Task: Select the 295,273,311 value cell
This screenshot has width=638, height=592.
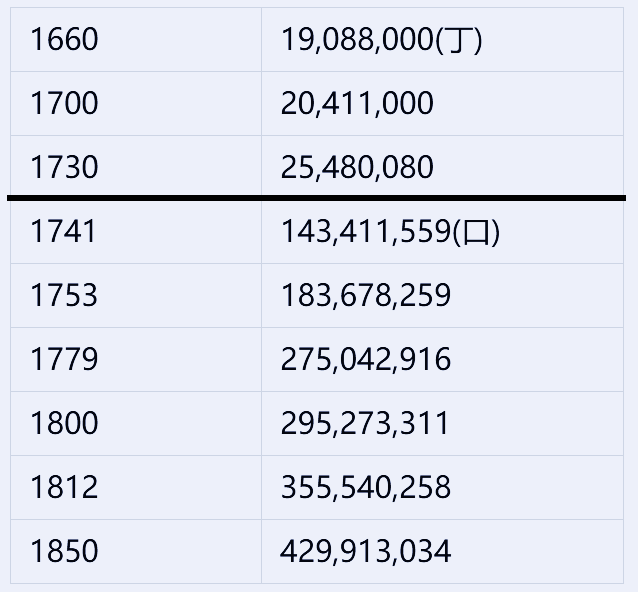Action: 442,423
